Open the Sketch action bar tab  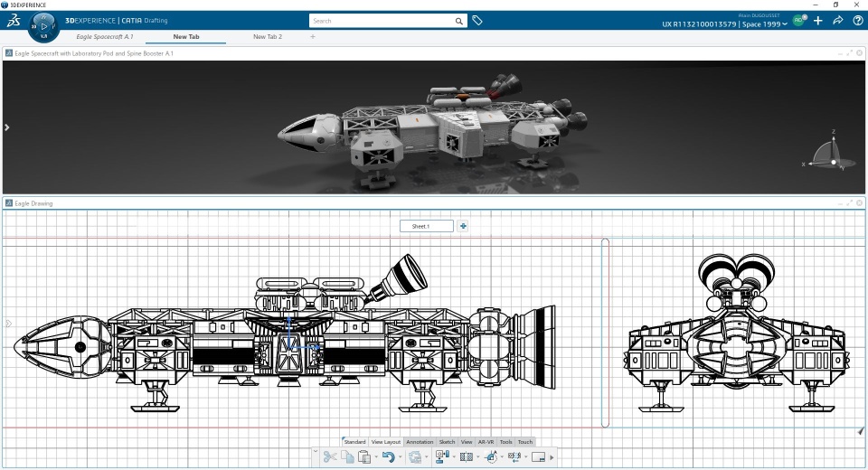[x=447, y=442]
